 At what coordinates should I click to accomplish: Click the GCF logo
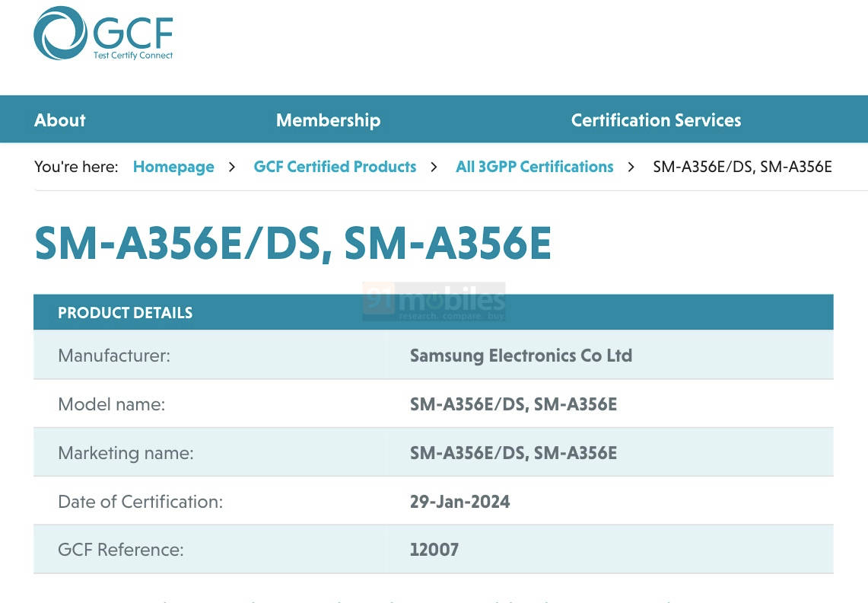(103, 33)
